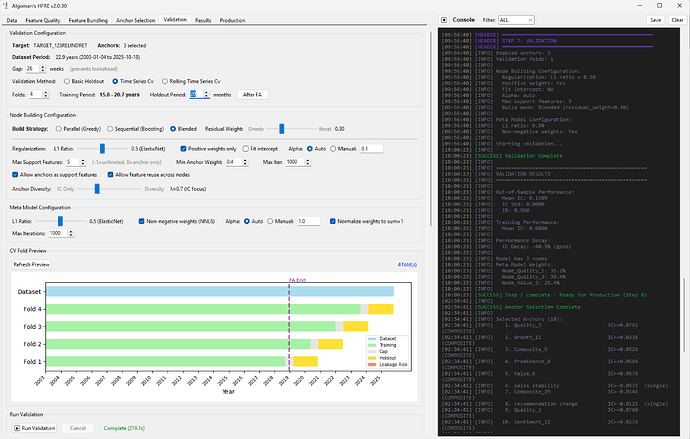Select the Validation tab
690x439 pixels.
click(x=175, y=20)
